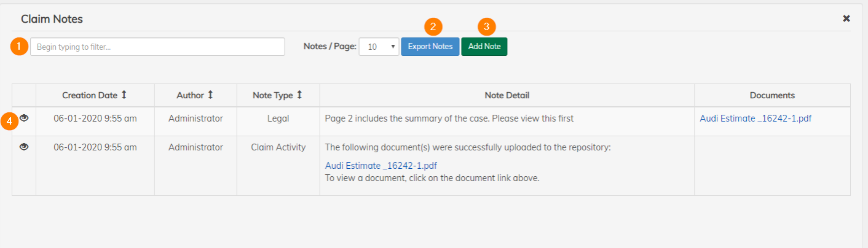
Task: Click orange callout marker number 4
Action: [x=9, y=122]
